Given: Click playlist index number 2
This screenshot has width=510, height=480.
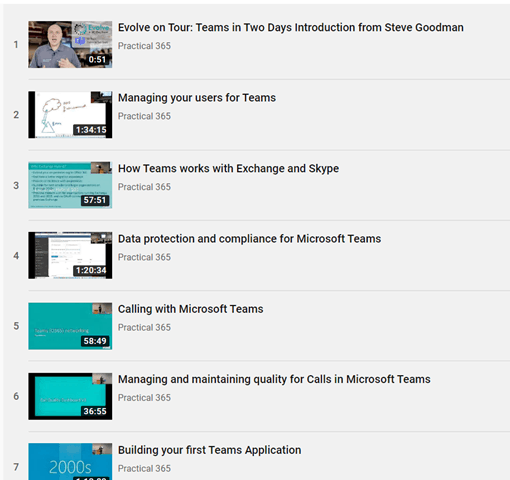Looking at the screenshot, I should pos(16,115).
